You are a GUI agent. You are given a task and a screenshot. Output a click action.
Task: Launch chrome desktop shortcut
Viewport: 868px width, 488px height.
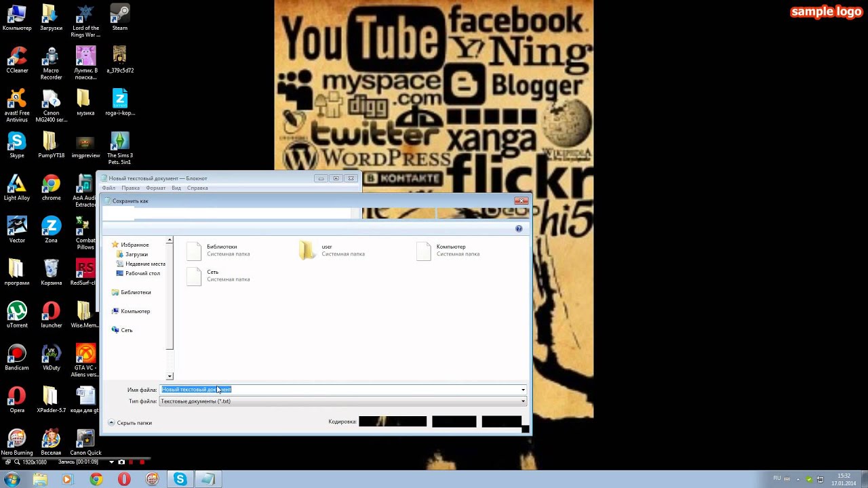[51, 187]
